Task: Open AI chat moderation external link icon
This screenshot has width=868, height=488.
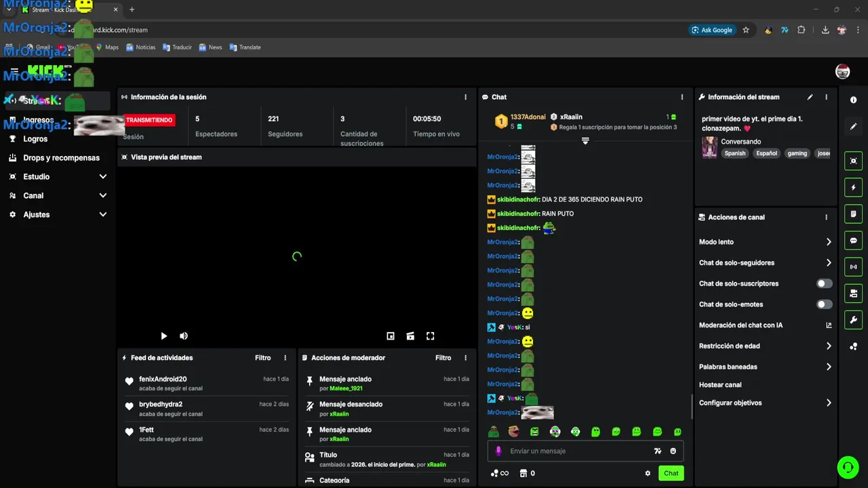Action: point(829,325)
